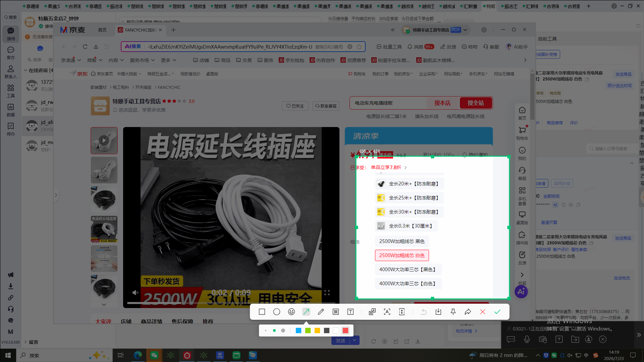644x362 pixels.
Task: Choose the smallest stroke size dot
Action: click(266, 330)
